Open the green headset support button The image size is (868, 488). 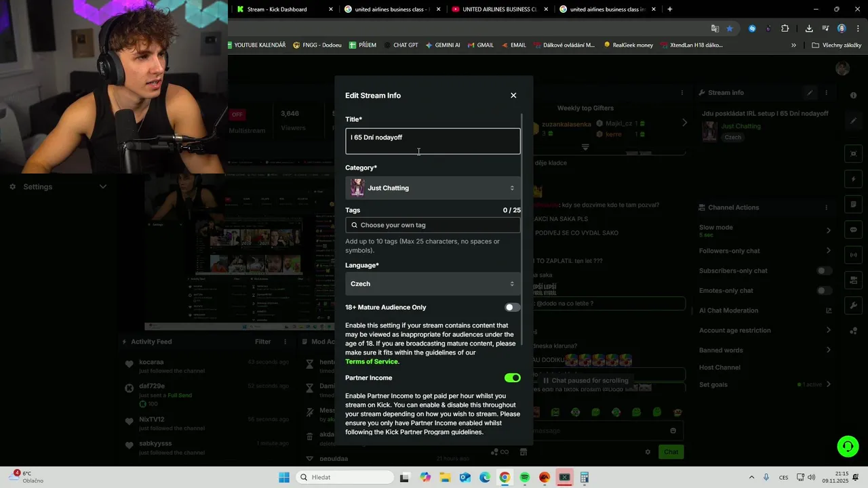[x=848, y=446]
